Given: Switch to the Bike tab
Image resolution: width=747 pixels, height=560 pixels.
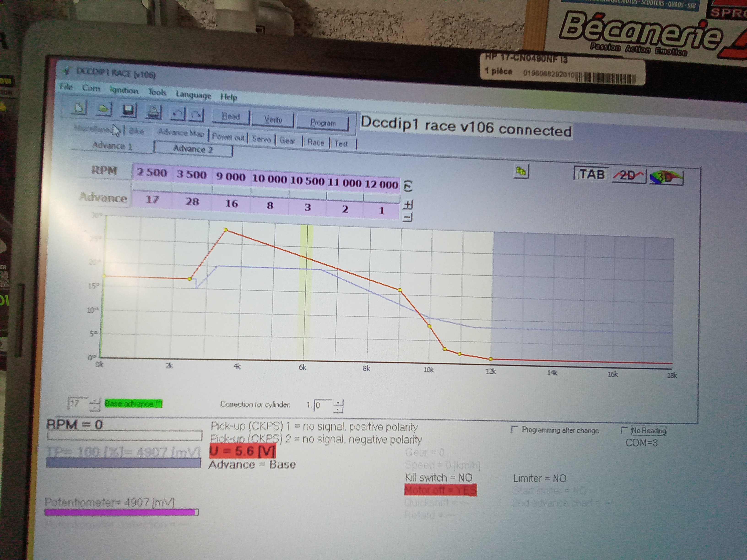Looking at the screenshot, I should tap(136, 131).
